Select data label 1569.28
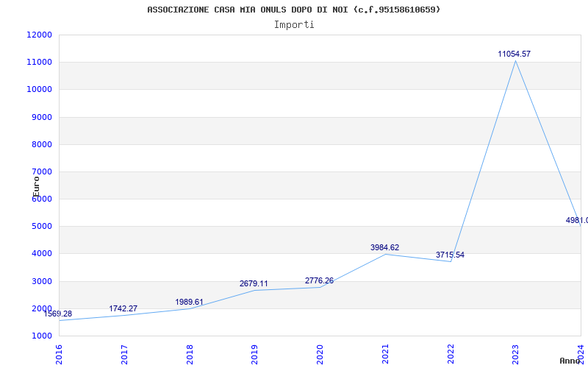This screenshot has width=588, height=368. [x=58, y=314]
